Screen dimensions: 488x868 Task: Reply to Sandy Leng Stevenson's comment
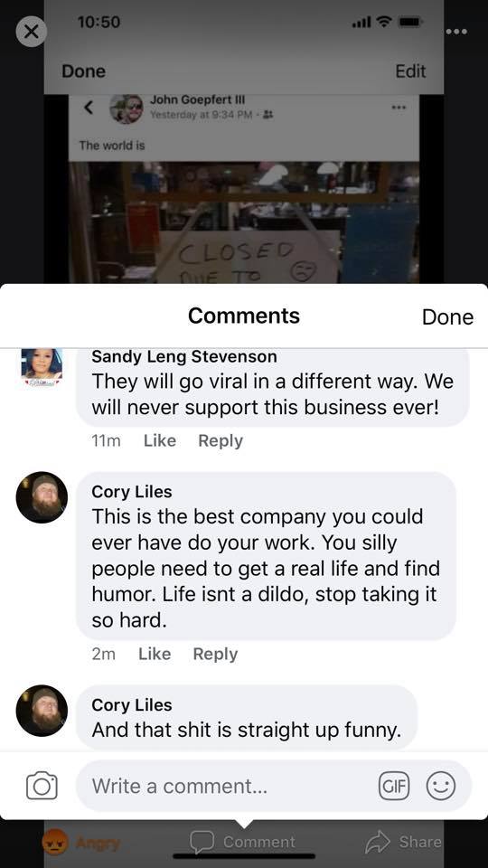point(221,440)
